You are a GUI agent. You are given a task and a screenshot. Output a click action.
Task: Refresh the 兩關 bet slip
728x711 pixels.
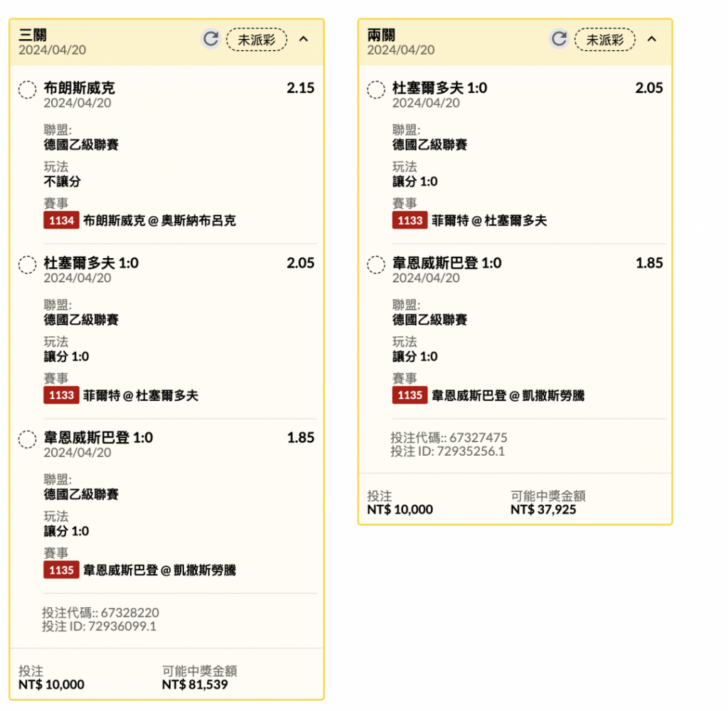(x=559, y=39)
